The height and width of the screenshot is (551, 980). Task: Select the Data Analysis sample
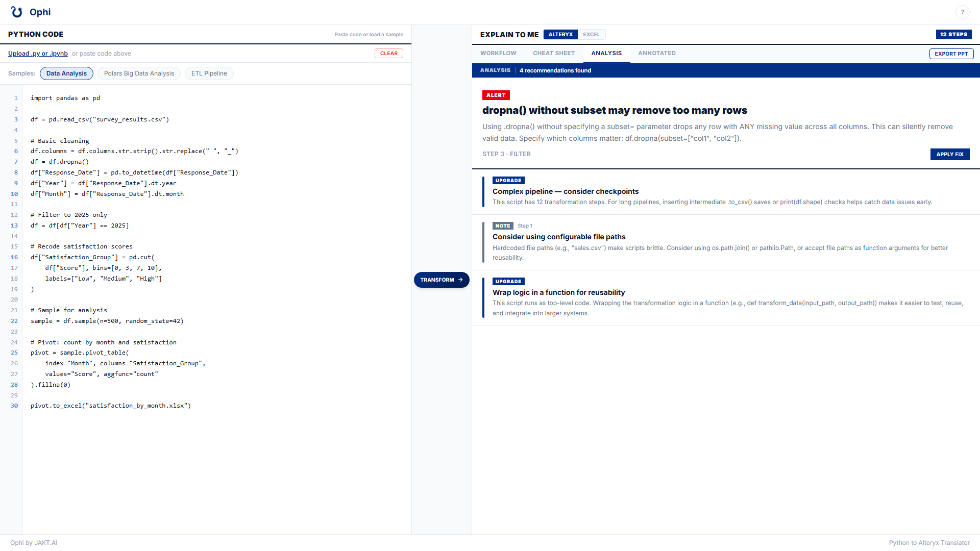coord(66,73)
